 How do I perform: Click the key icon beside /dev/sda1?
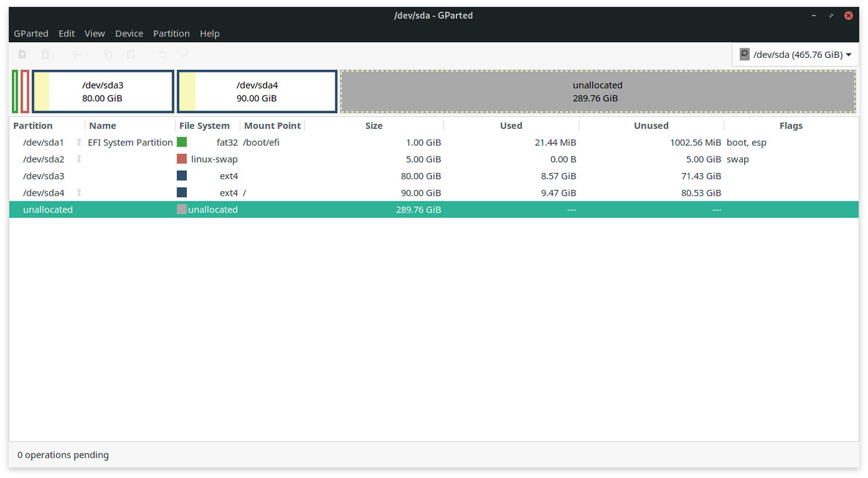(79, 142)
